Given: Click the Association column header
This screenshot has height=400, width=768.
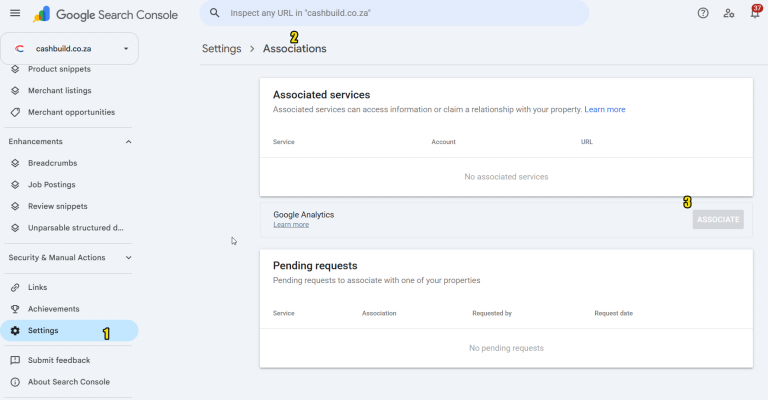Looking at the screenshot, I should coord(379,313).
